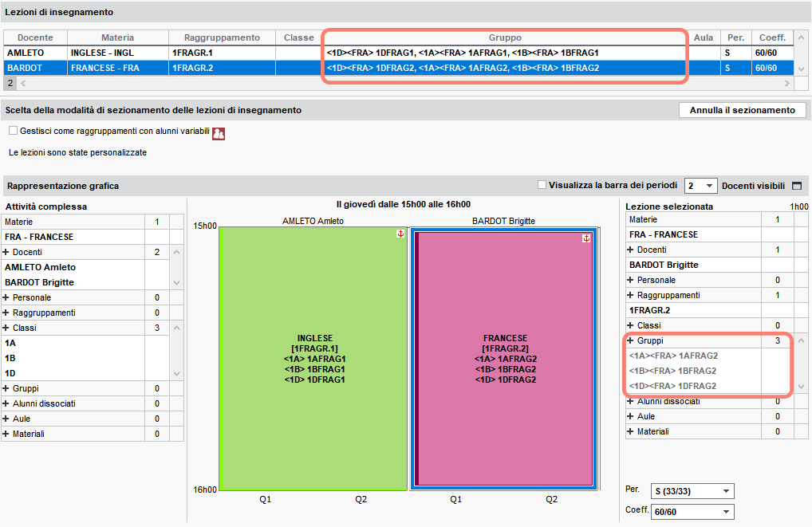Image resolution: width=812 pixels, height=527 pixels.
Task: Expand Gruppi in Attività complessa panel
Action: click(6, 388)
